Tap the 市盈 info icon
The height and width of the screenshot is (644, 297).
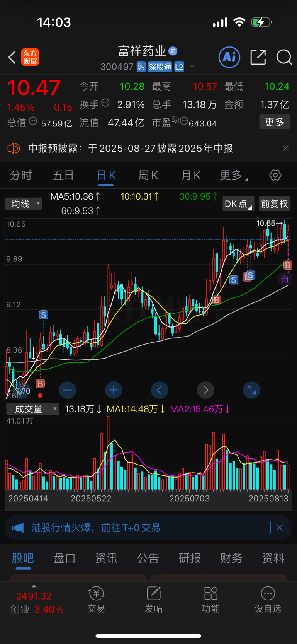(184, 121)
